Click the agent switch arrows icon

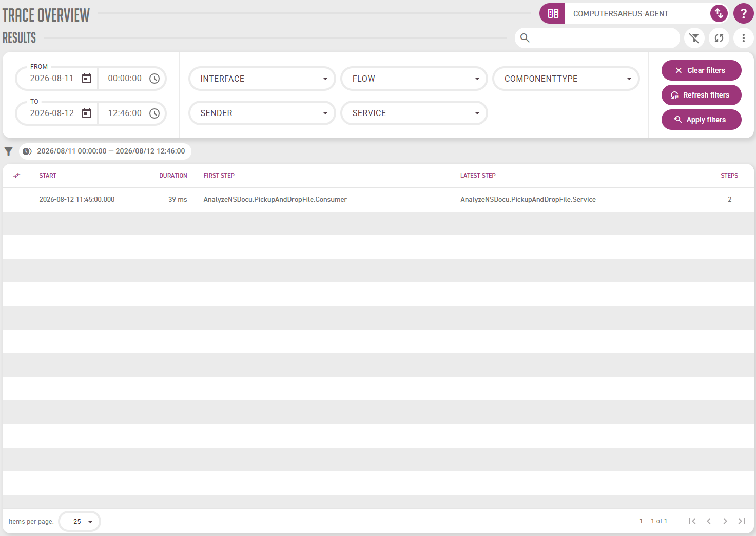click(x=719, y=13)
